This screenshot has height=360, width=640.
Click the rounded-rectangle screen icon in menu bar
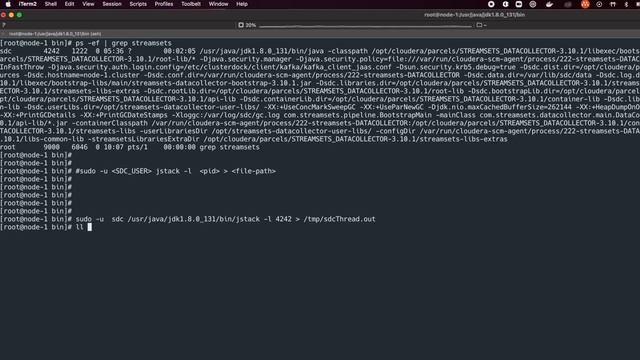click(x=519, y=4)
